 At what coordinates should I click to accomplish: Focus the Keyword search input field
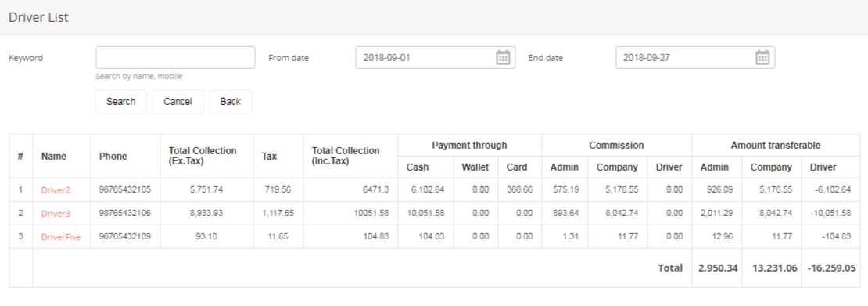point(175,57)
